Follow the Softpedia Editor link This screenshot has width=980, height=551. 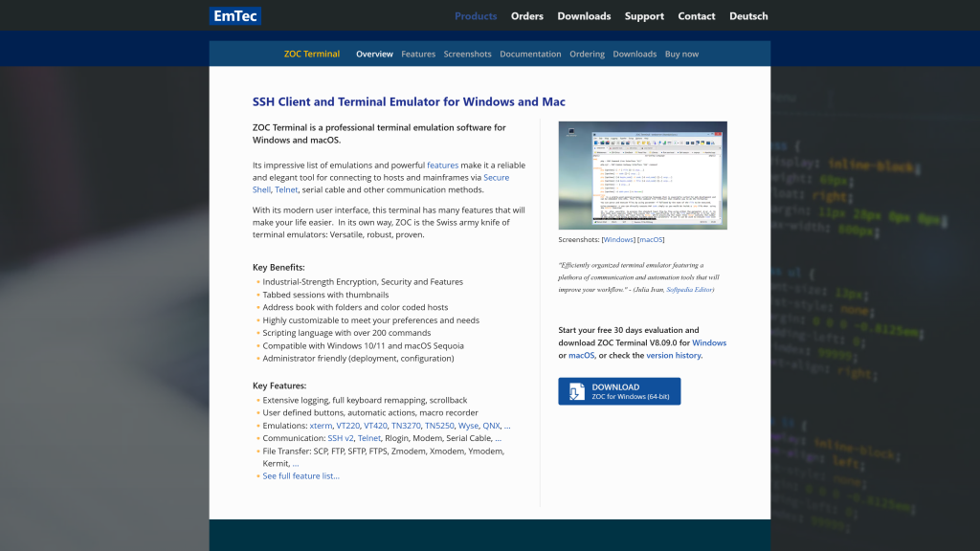(x=689, y=290)
